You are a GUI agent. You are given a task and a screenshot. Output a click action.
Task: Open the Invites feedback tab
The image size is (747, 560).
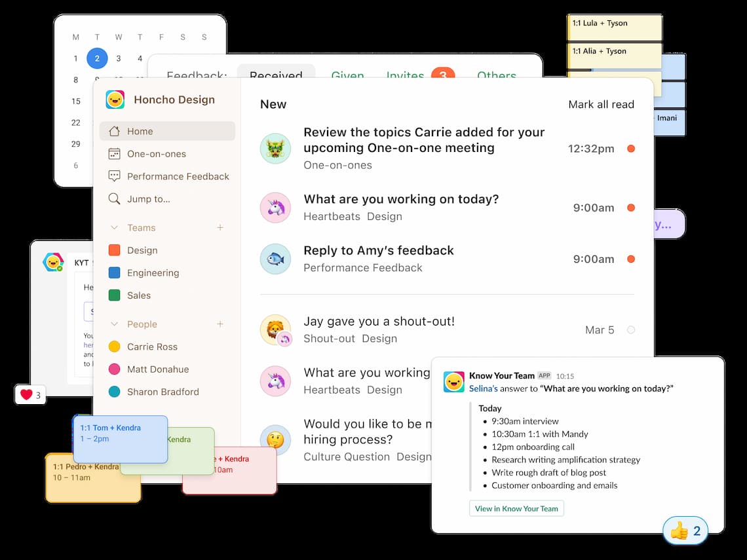point(405,75)
